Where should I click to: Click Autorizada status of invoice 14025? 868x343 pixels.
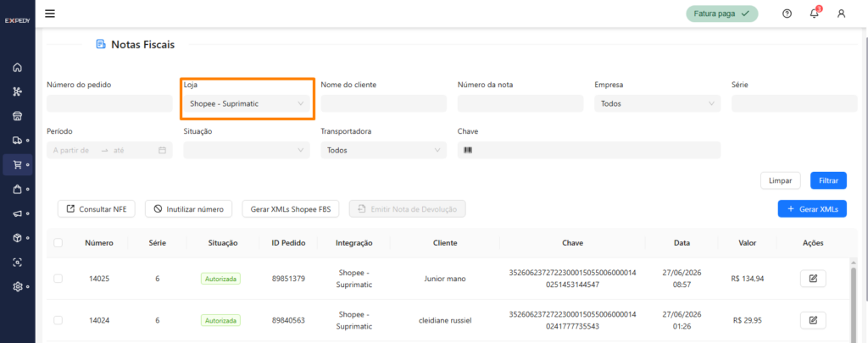[221, 279]
